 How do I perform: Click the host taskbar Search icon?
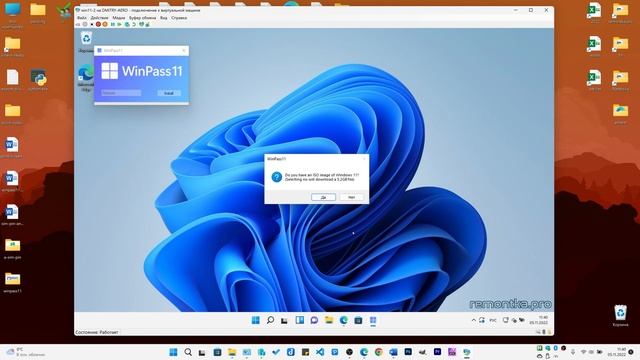point(188,352)
